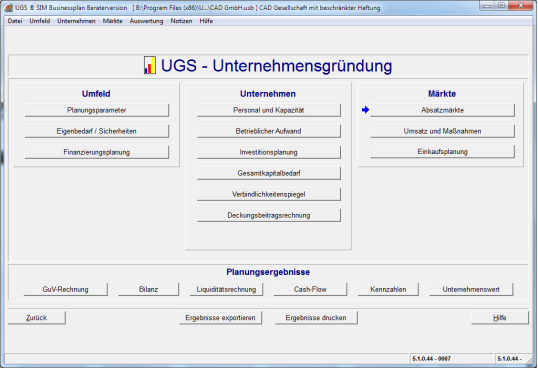Screen dimensions: 538x368
Task: Open Absatzmärkte
Action: [x=443, y=110]
